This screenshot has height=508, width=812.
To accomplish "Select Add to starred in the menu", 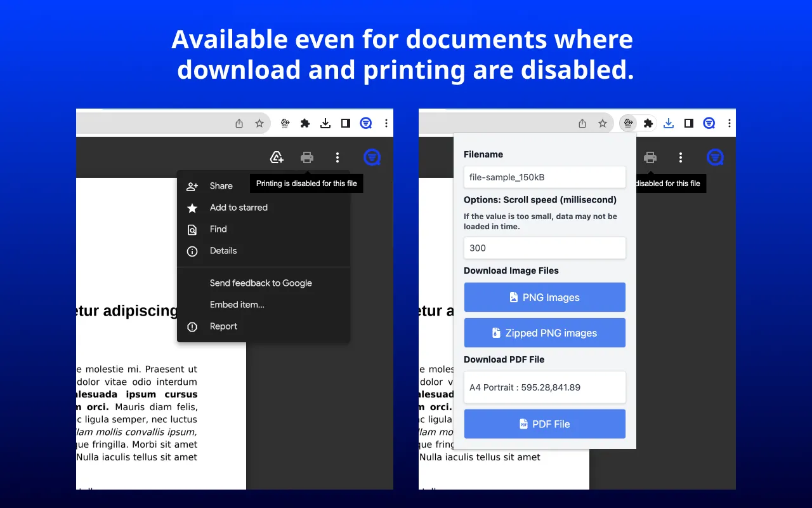I will (239, 208).
